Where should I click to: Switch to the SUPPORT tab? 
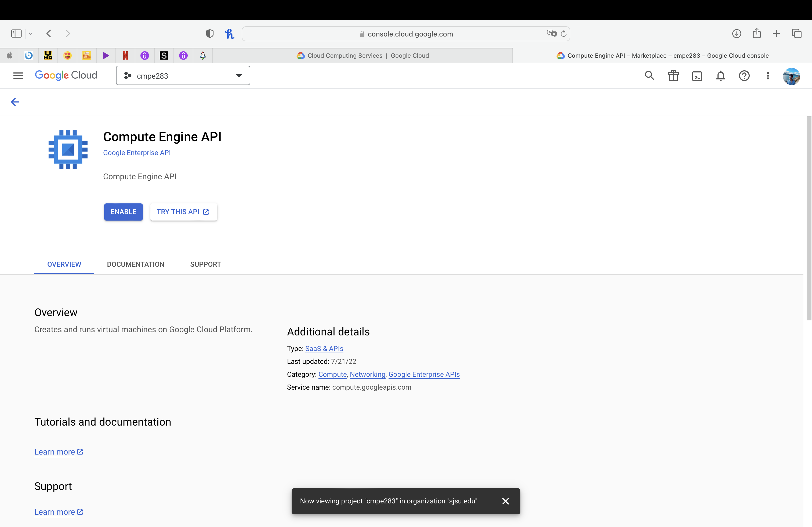(x=205, y=264)
